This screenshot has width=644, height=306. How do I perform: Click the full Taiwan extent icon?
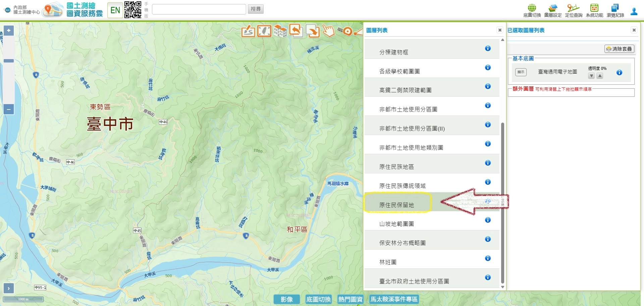pos(264,31)
